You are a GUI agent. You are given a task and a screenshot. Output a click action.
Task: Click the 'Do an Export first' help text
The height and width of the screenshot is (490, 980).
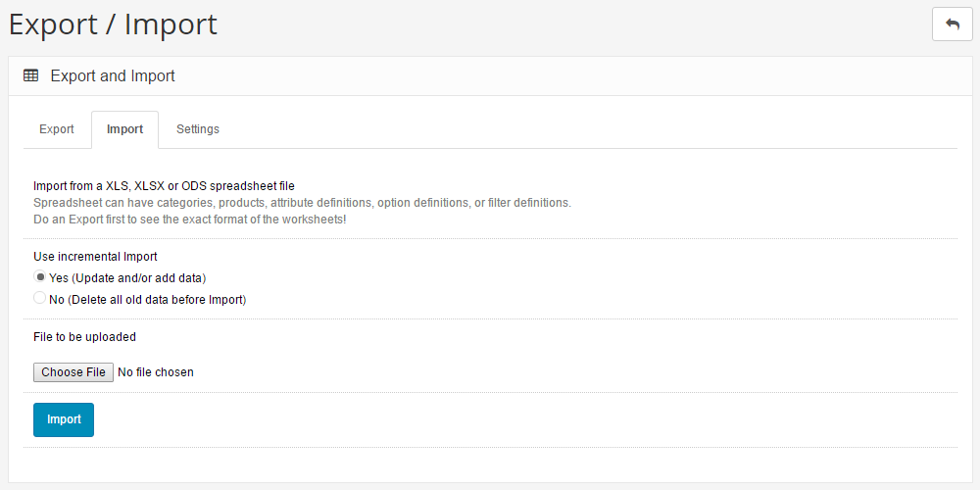[x=189, y=220]
